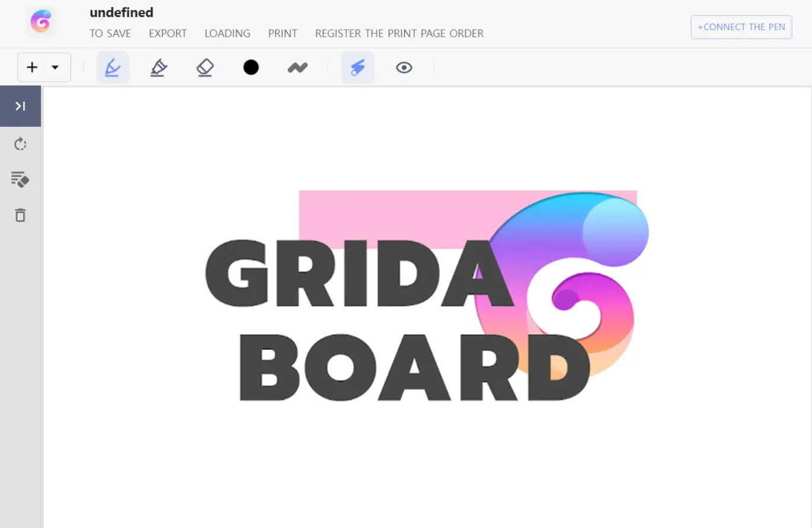Click the trash delete icon
This screenshot has height=528, width=812.
coord(20,215)
